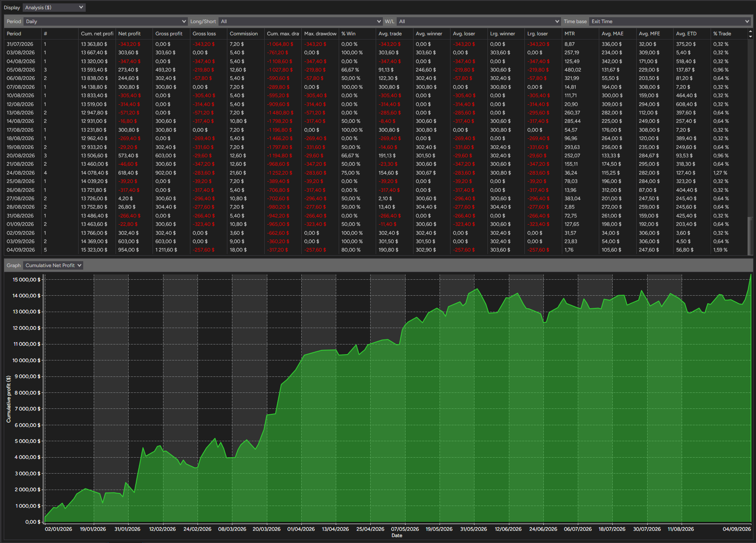Select the 10/08/2026 period row
Screen dimensions: 756x543
point(376,95)
